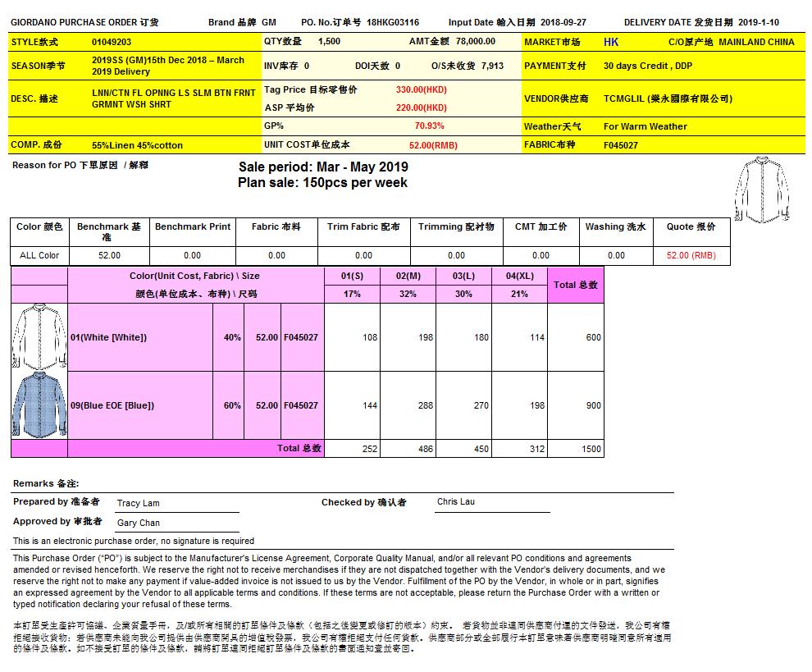This screenshot has height=672, width=812.
Task: Click the Approved by name Gary Chan
Action: [x=139, y=523]
